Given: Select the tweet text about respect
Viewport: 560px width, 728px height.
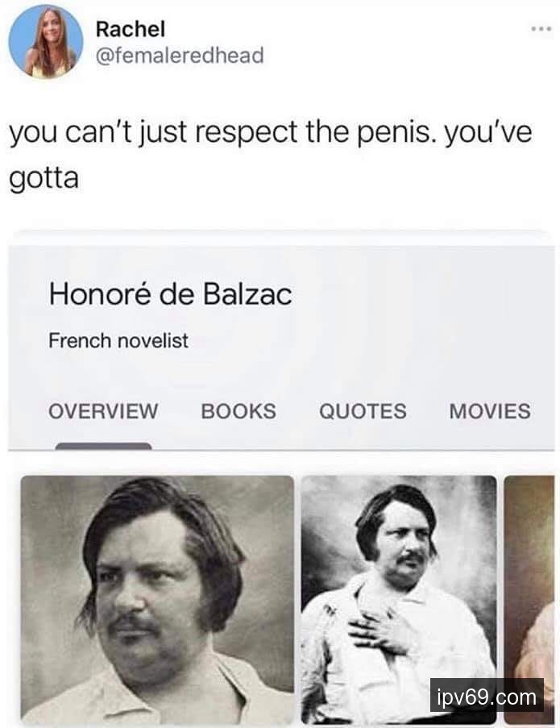Looking at the screenshot, I should (x=271, y=155).
